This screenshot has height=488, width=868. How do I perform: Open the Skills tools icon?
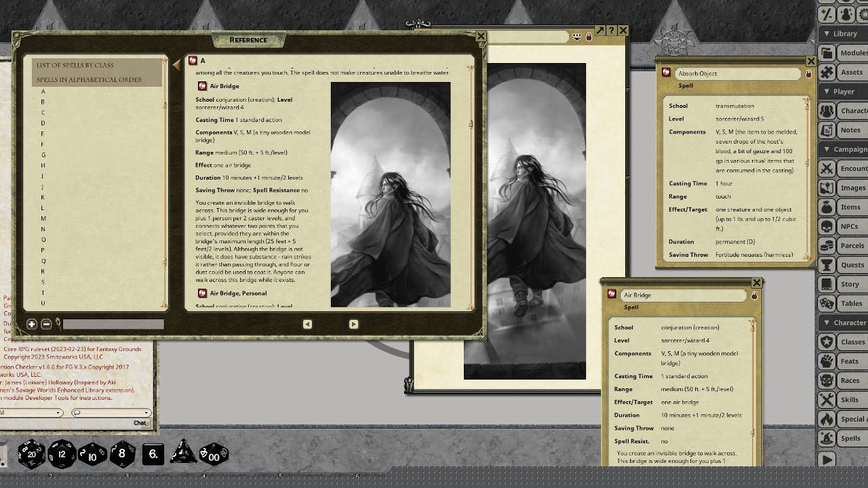click(827, 400)
